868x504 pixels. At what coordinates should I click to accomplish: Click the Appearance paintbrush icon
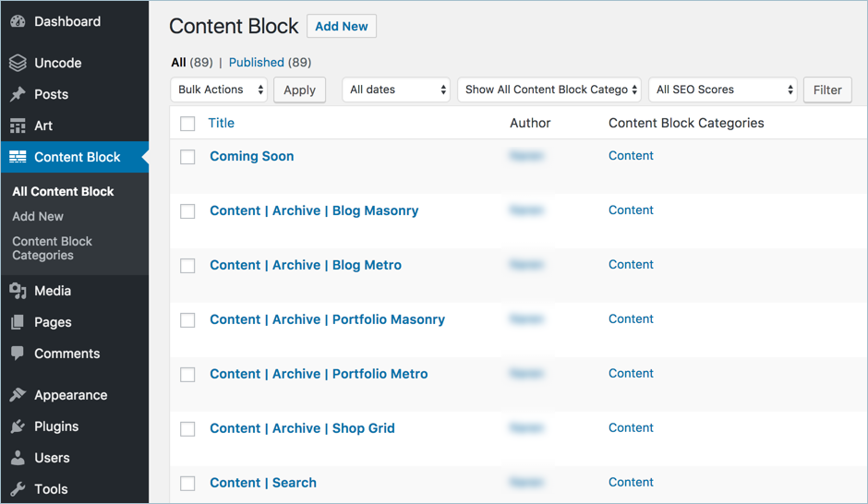click(18, 395)
